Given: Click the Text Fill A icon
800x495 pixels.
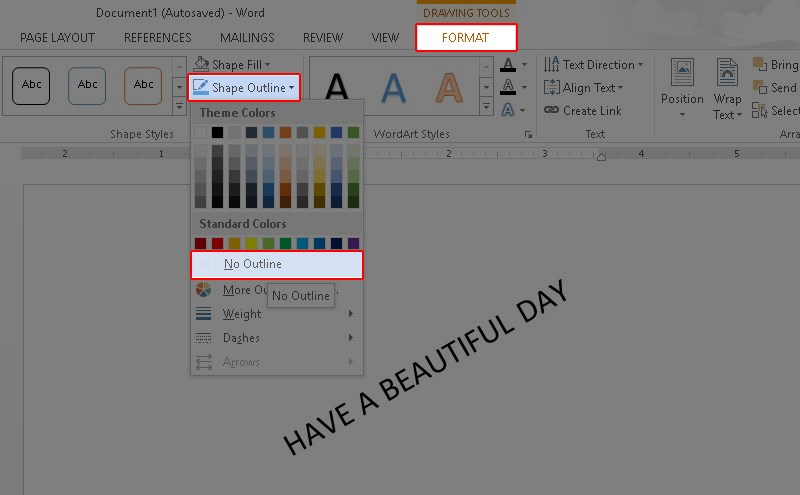Looking at the screenshot, I should (x=509, y=64).
